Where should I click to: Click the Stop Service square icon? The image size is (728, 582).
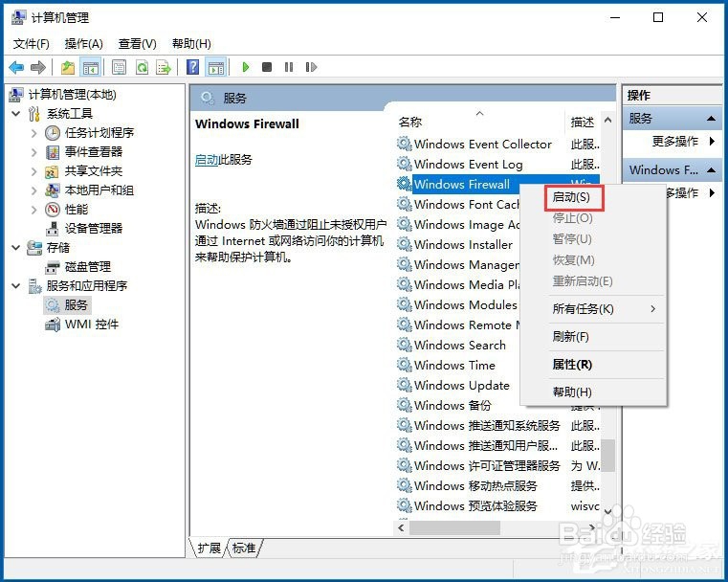click(x=267, y=67)
